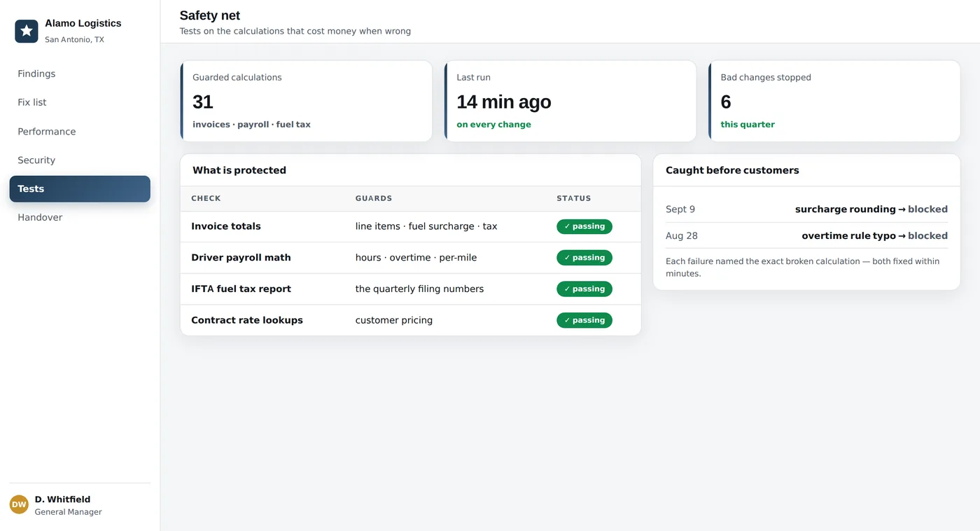The width and height of the screenshot is (980, 531).
Task: Click the 'What is protected' heading
Action: 239,170
